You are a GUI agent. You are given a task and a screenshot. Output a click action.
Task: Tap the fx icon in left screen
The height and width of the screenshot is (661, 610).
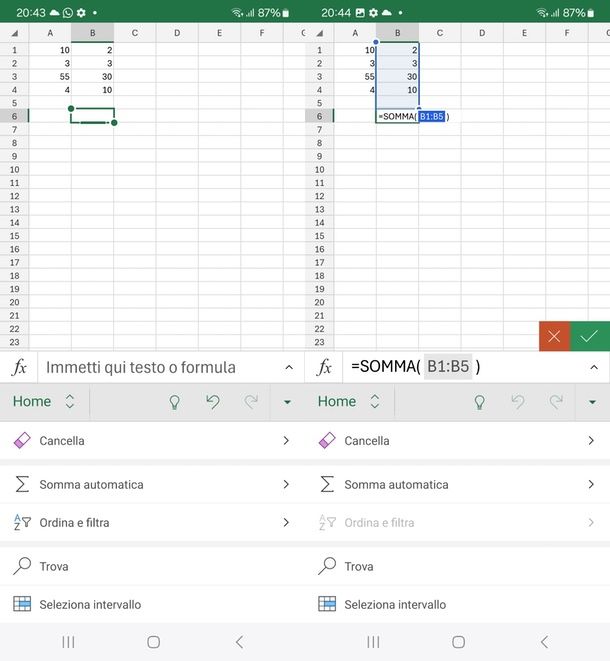pos(19,367)
